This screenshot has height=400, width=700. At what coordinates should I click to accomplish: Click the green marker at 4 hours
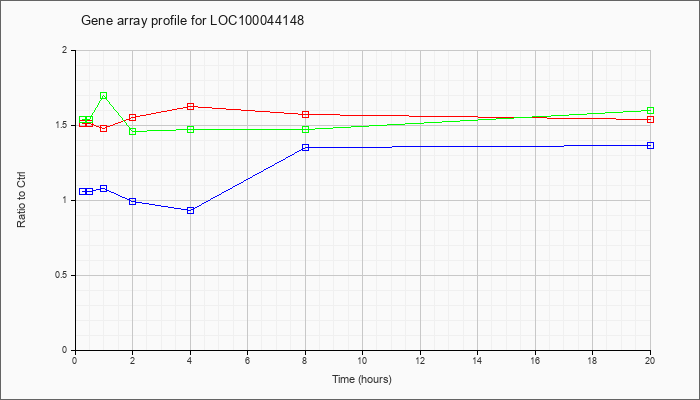[191, 129]
